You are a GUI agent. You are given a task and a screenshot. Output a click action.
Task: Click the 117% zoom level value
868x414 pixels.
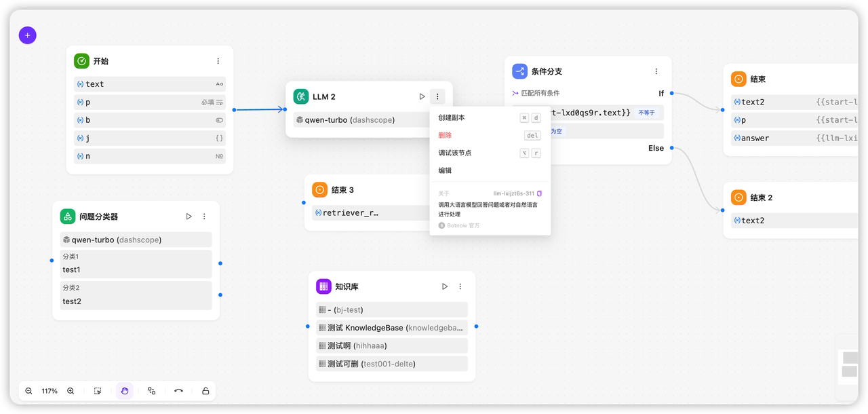click(50, 391)
